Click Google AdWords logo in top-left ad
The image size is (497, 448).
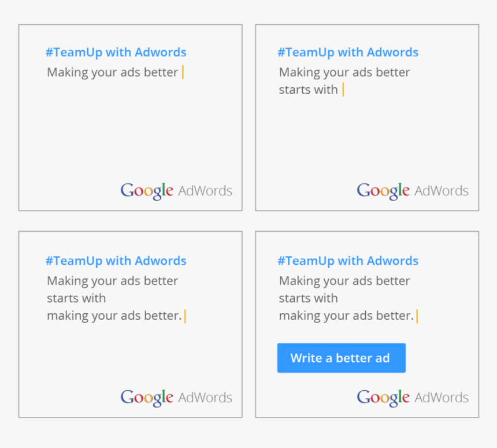[x=176, y=191]
